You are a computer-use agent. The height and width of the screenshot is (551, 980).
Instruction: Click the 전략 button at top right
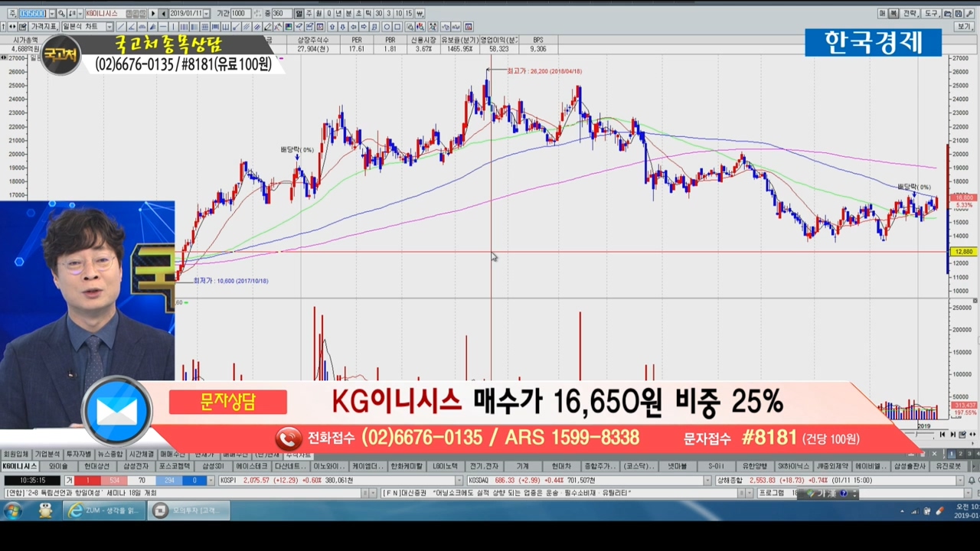pyautogui.click(x=910, y=14)
